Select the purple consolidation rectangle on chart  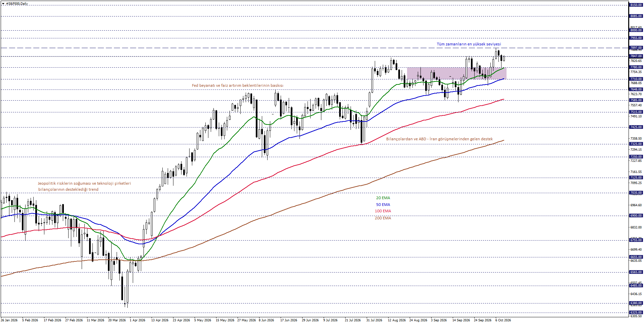456,73
